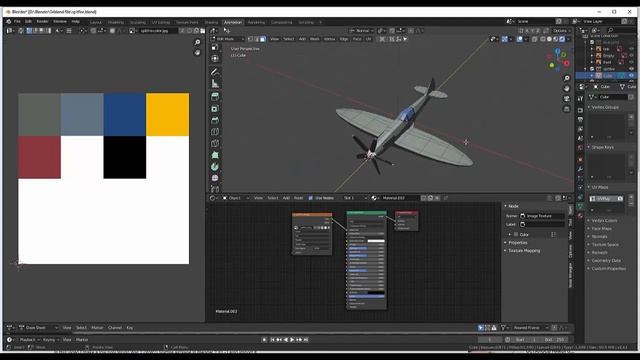Open the Playback popover in timeline
The height and width of the screenshot is (360, 640).
[x=29, y=340]
